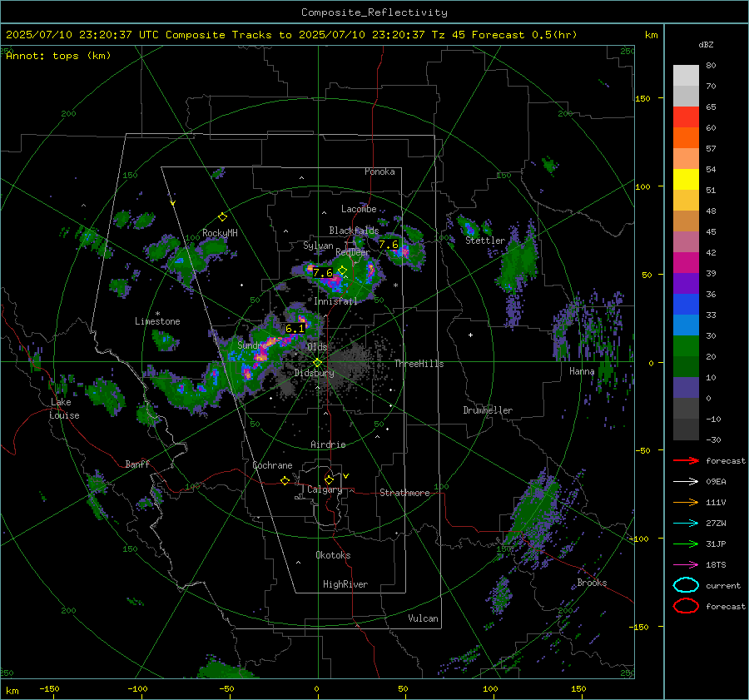The width and height of the screenshot is (749, 700).
Task: Click the yellow diamond at Didsbury radar center
Action: pyautogui.click(x=318, y=363)
